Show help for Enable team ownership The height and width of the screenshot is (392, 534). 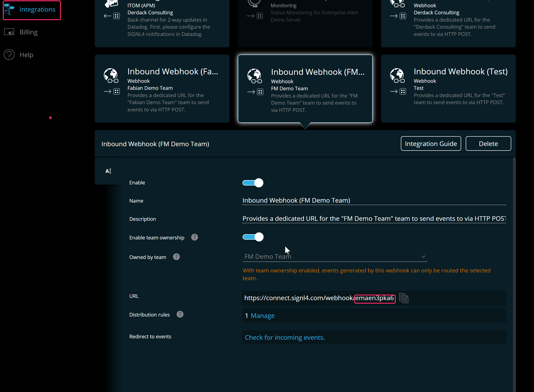tap(195, 237)
